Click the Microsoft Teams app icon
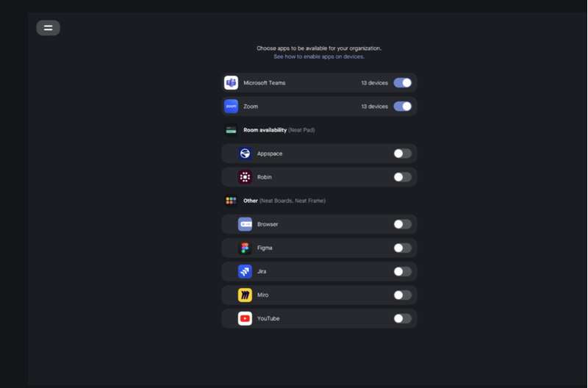 pyautogui.click(x=231, y=83)
